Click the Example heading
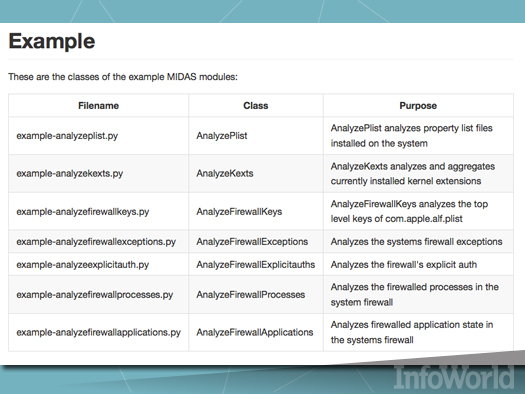The width and height of the screenshot is (525, 394). pos(52,41)
